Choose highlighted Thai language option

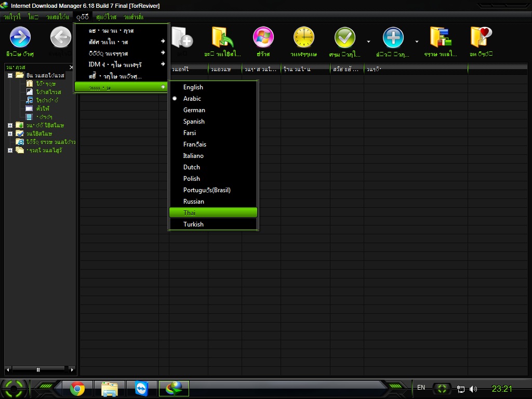[213, 212]
